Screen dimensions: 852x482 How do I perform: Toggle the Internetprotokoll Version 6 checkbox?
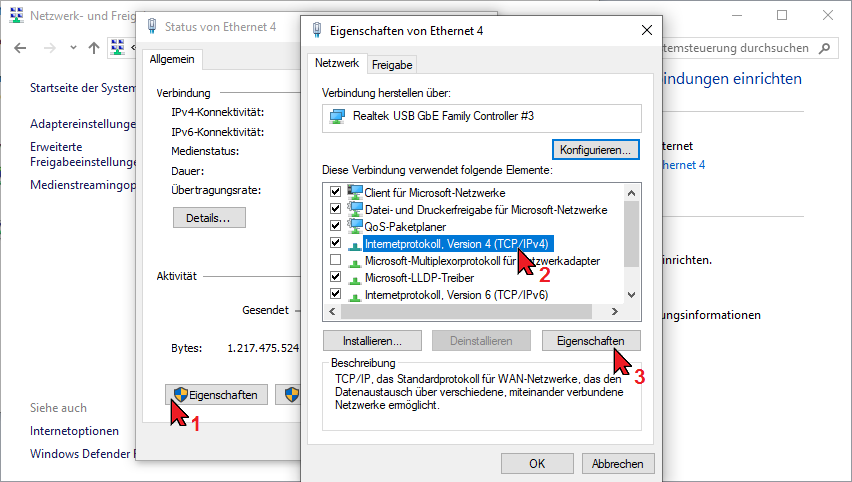pyautogui.click(x=335, y=294)
